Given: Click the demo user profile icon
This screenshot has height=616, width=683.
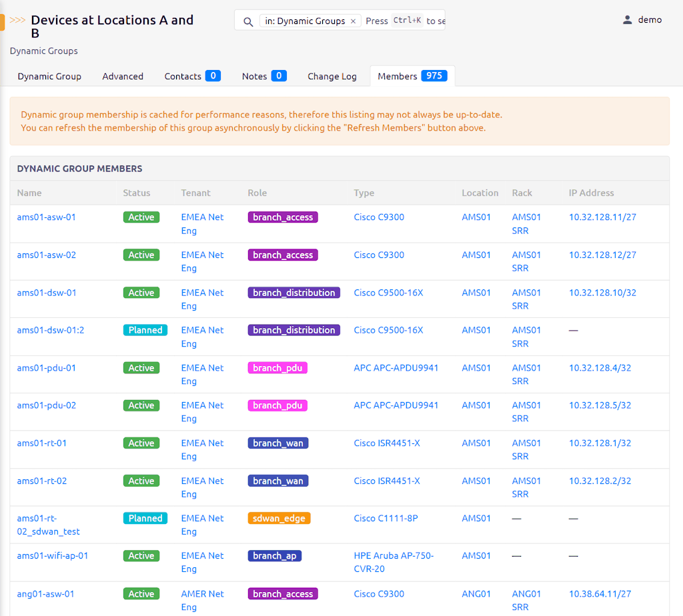Looking at the screenshot, I should [627, 20].
